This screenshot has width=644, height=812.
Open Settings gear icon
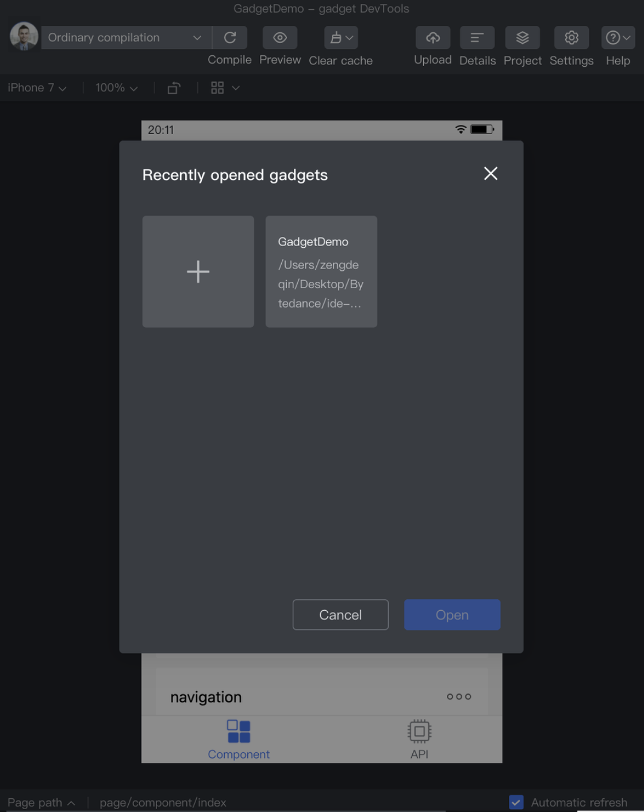click(x=571, y=38)
